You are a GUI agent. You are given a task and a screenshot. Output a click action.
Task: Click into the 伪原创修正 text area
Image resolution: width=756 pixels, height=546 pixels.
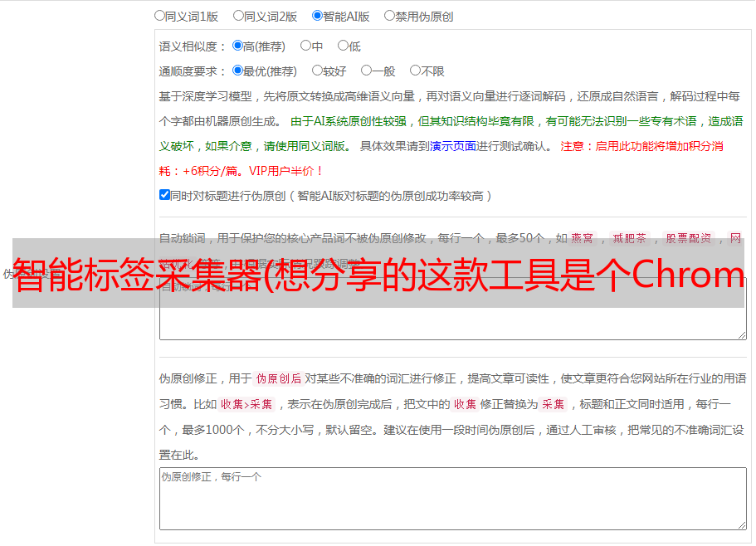(x=453, y=499)
